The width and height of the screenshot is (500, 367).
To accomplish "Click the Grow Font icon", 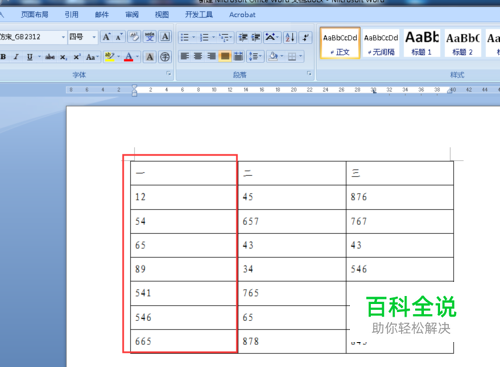I will pyautogui.click(x=106, y=37).
